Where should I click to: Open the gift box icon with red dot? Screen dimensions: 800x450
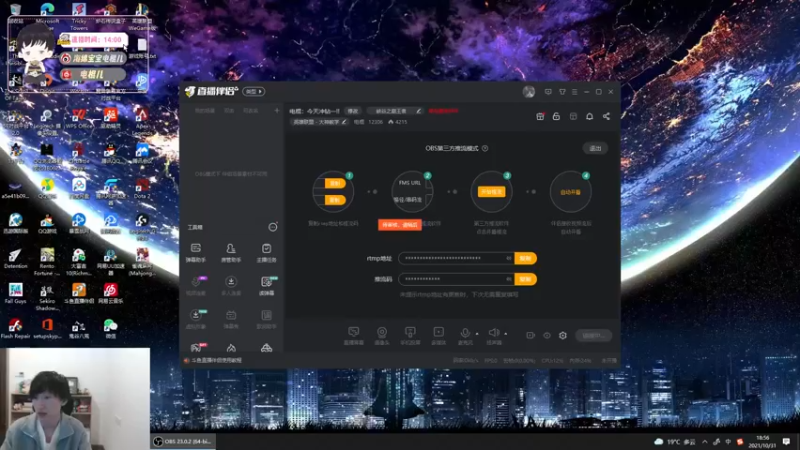click(x=540, y=116)
